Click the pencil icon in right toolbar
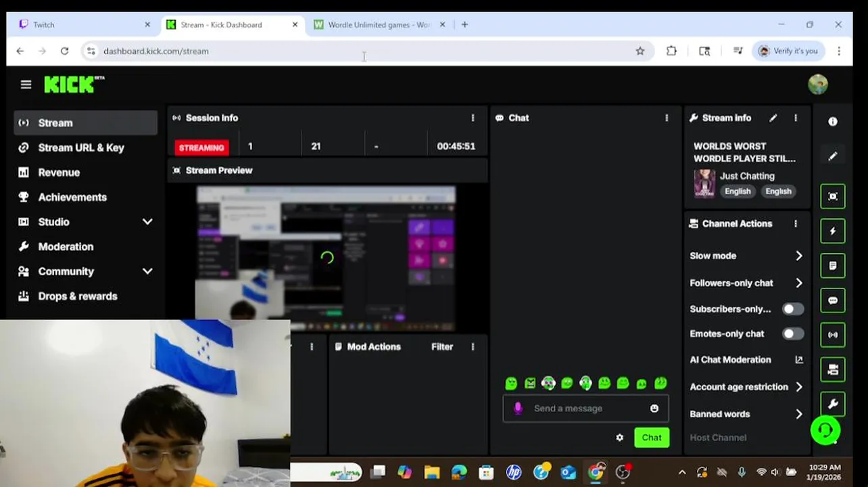Viewport: 868px width, 487px height. (x=833, y=156)
